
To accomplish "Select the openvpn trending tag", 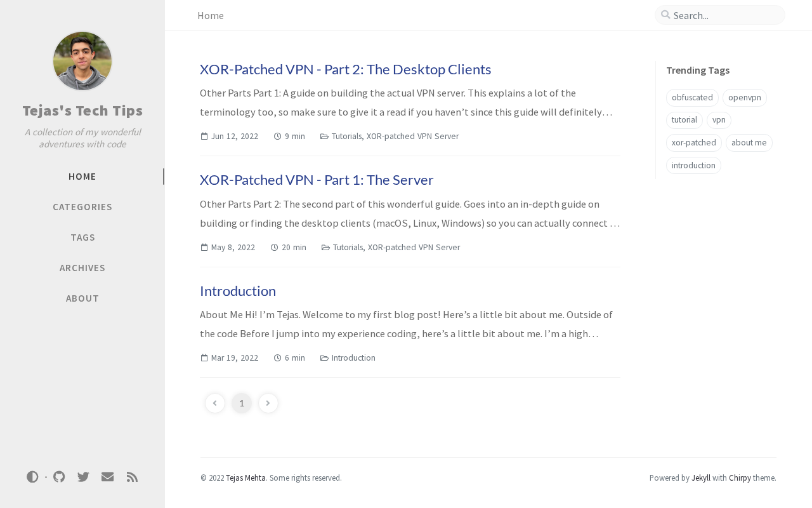I will click(x=744, y=98).
